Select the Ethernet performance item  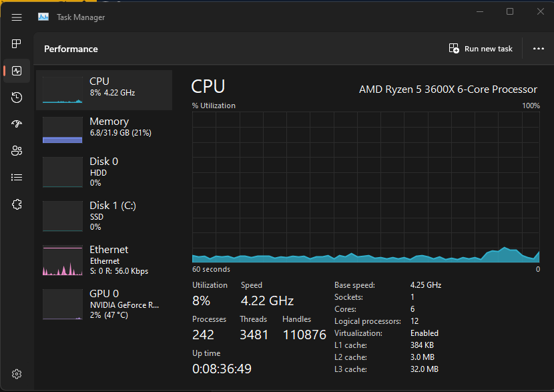[104, 260]
